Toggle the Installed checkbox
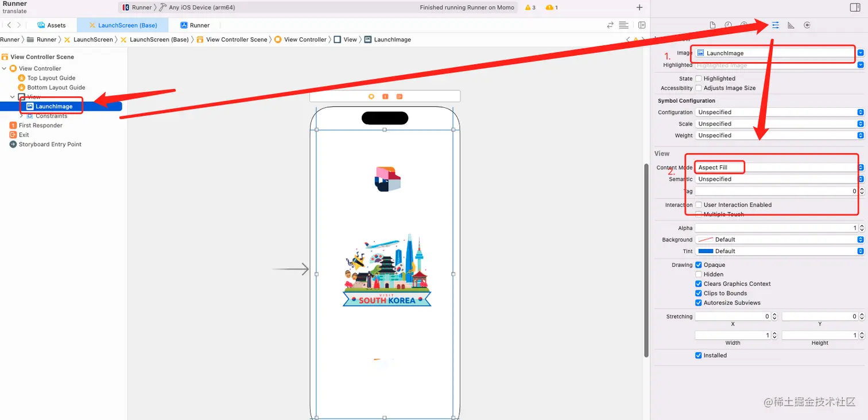The image size is (868, 420). point(699,355)
